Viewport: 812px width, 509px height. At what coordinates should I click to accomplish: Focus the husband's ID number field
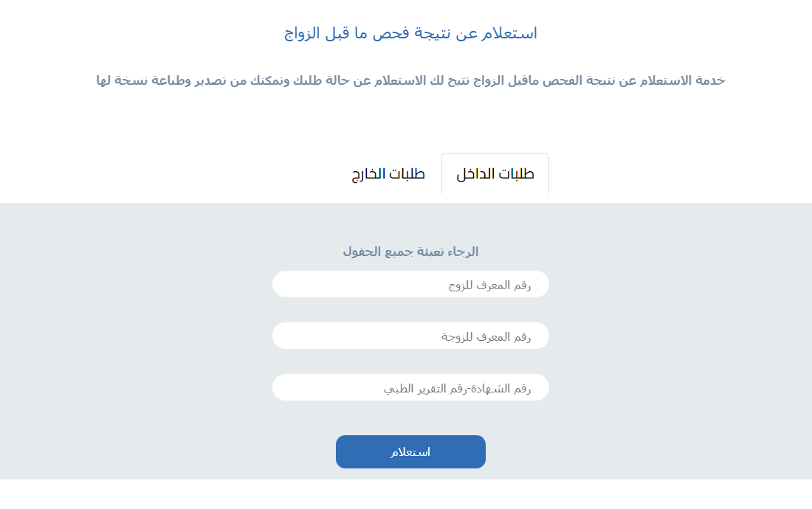(410, 285)
